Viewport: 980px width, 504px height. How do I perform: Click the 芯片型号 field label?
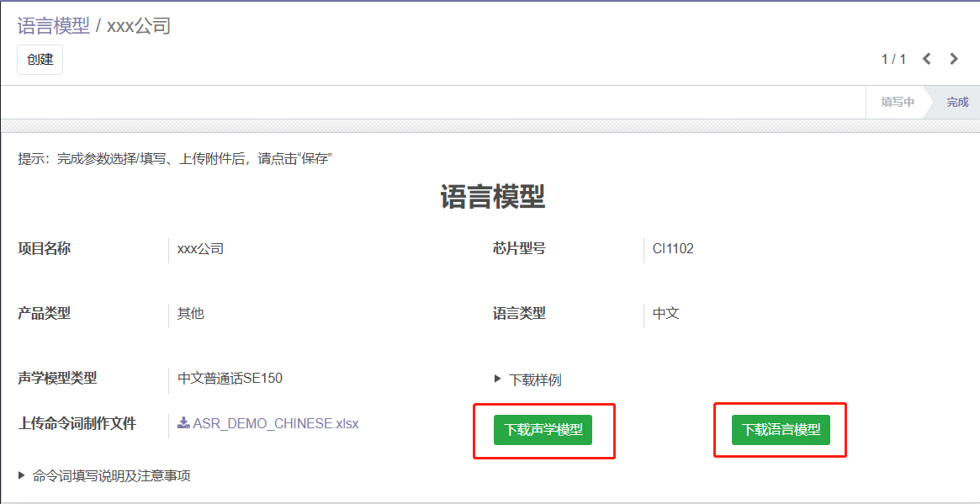click(519, 248)
